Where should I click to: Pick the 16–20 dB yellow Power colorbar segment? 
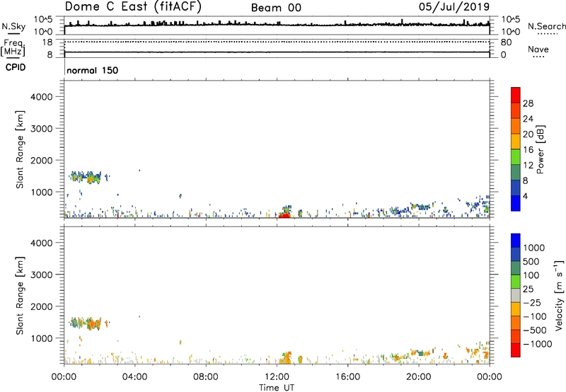click(516, 142)
